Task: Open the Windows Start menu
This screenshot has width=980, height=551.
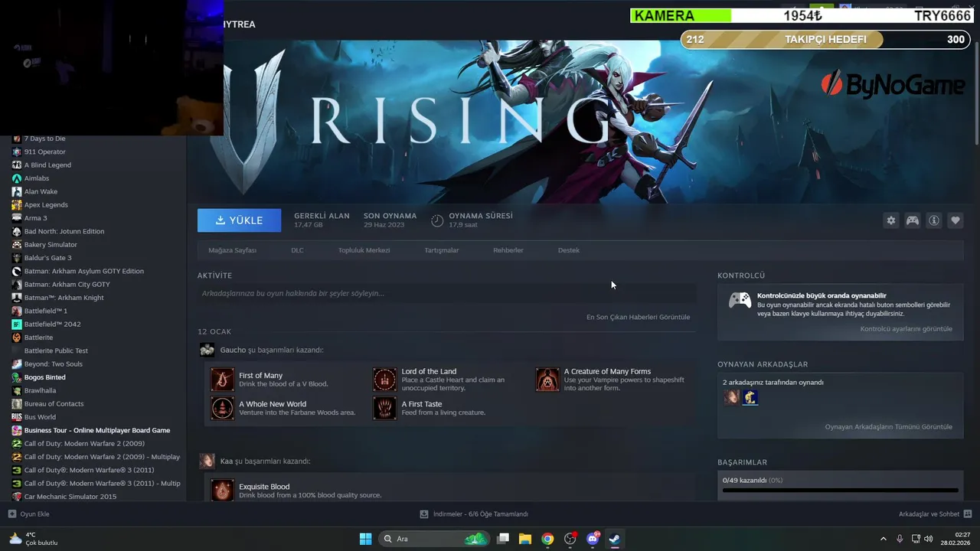Action: coord(365,539)
